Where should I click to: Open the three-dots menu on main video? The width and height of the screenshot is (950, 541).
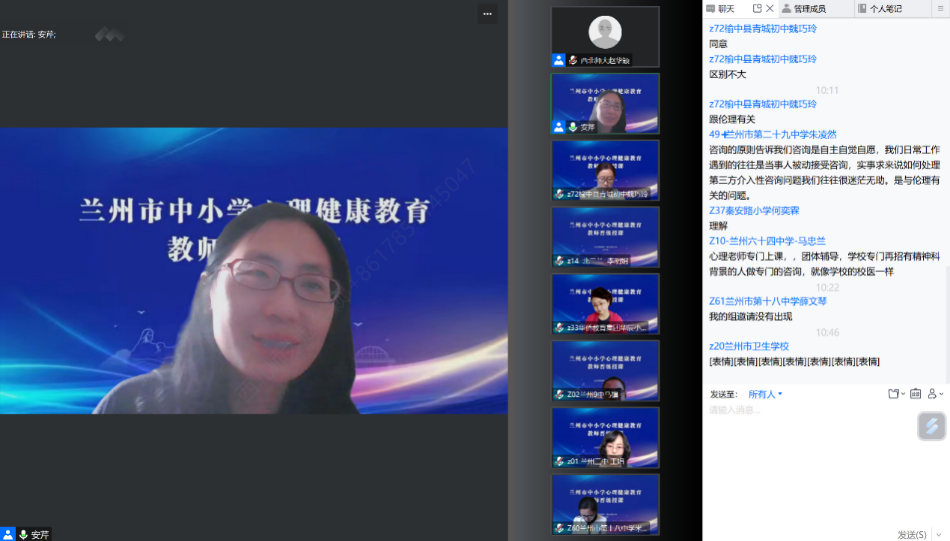click(x=487, y=14)
